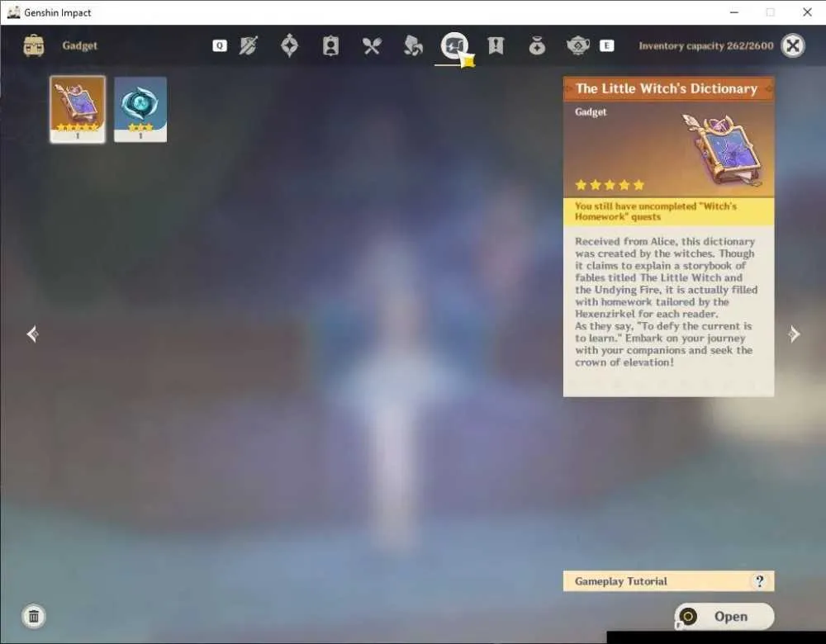The width and height of the screenshot is (826, 644).
Task: Select The Little Witch's Dictionary thumbnail
Action: coord(78,109)
